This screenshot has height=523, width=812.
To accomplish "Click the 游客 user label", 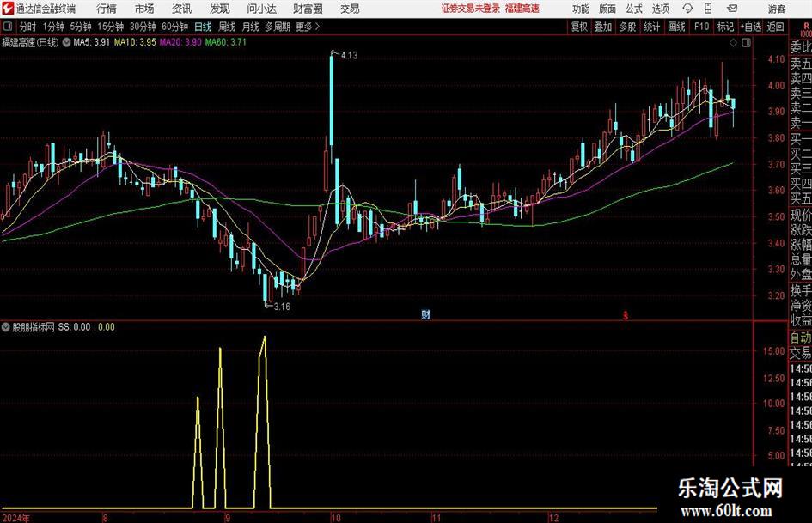I will 777,9.
